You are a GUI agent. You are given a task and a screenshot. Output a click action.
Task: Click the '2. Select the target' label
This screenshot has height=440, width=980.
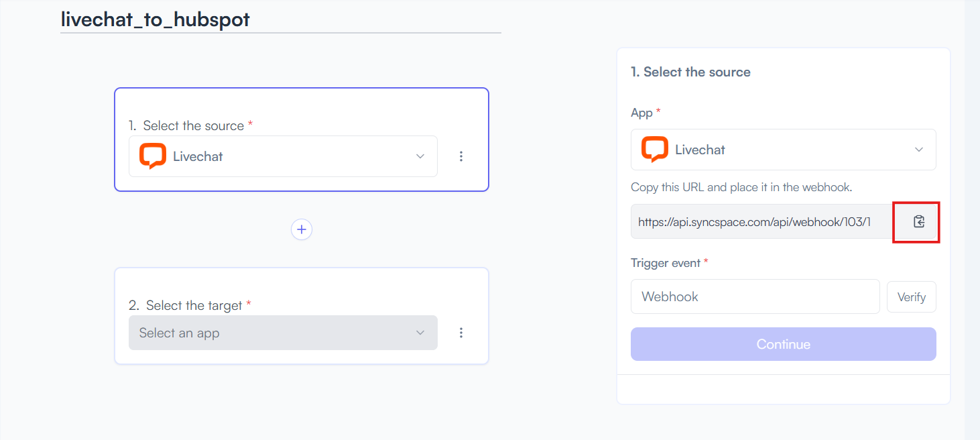(185, 305)
